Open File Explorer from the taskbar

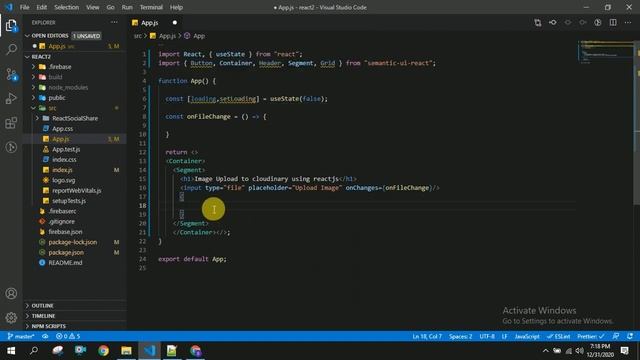[126, 351]
